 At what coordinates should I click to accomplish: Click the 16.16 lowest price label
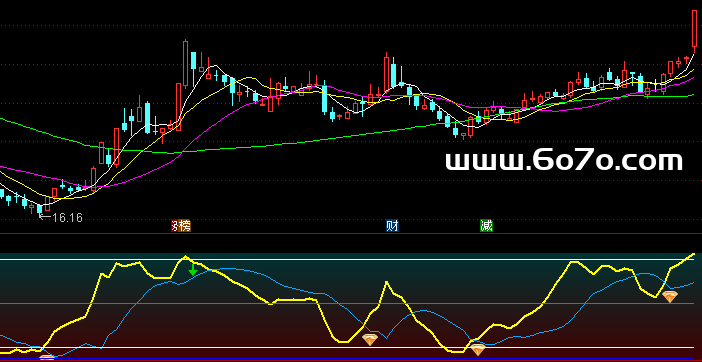67,218
